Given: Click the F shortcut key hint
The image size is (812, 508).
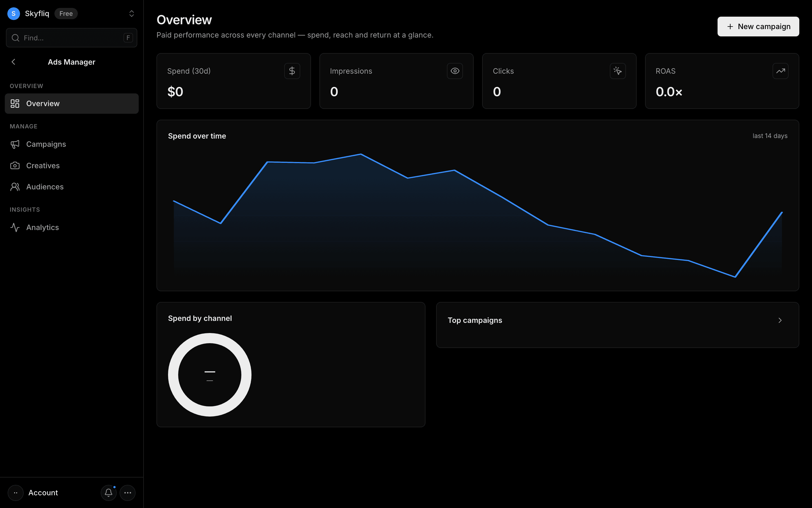Looking at the screenshot, I should coord(128,38).
